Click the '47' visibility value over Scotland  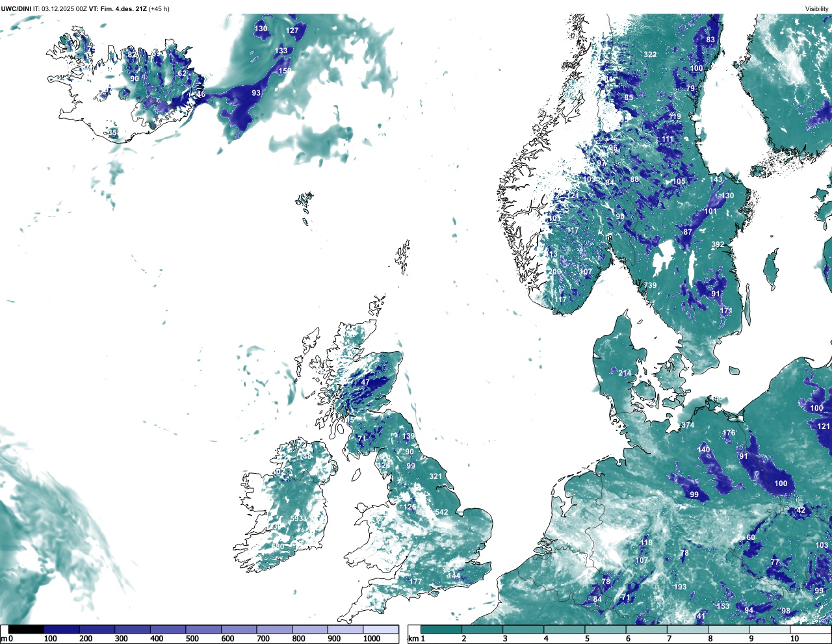[x=365, y=382]
